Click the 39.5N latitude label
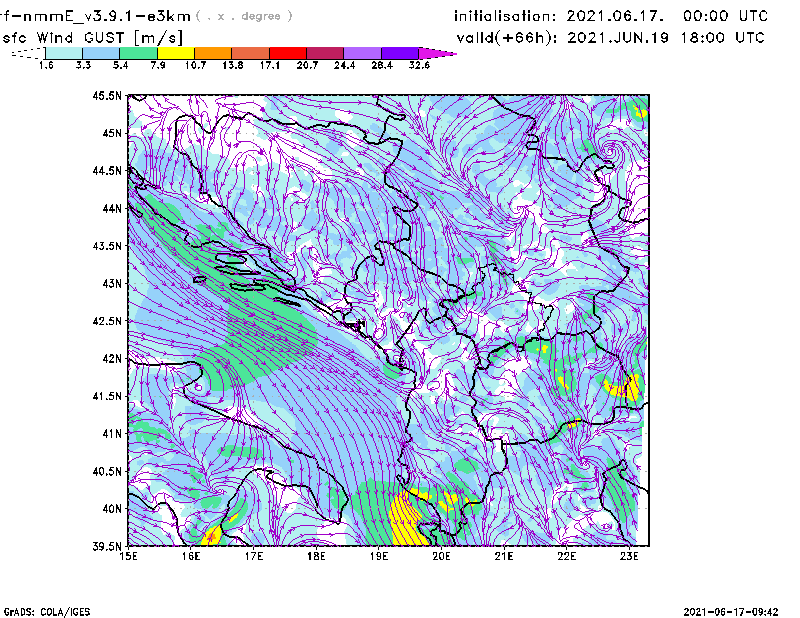This screenshot has height=618, width=800. (107, 547)
